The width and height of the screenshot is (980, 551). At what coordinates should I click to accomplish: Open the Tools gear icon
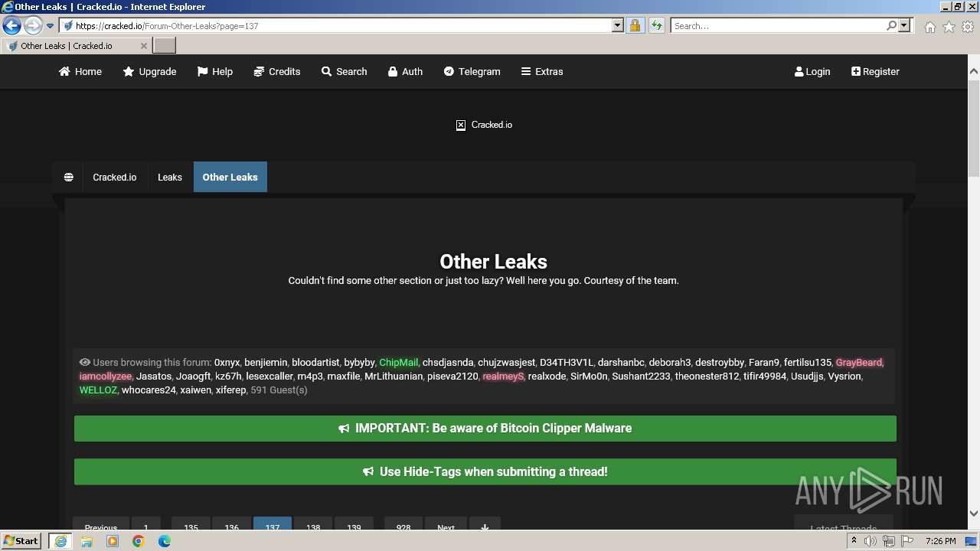pyautogui.click(x=968, y=27)
